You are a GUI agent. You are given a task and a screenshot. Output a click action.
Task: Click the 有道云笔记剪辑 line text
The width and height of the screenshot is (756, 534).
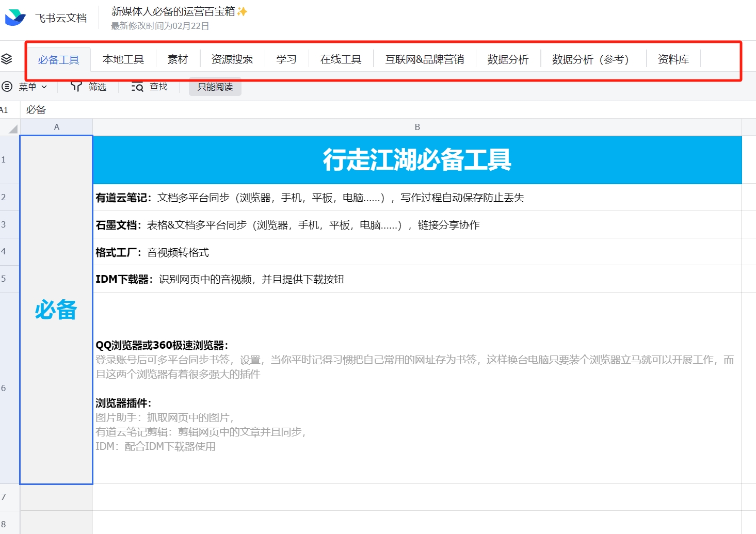tap(201, 432)
